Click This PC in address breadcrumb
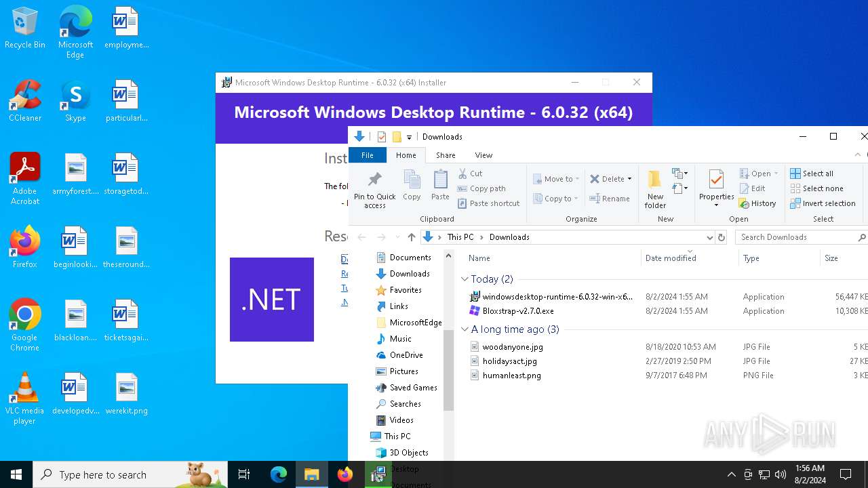Viewport: 868px width, 488px height. click(460, 237)
